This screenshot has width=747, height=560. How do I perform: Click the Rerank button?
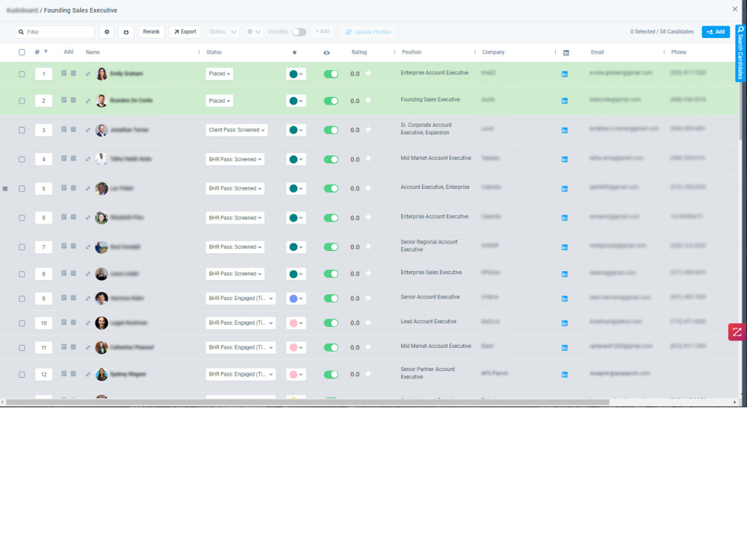151,32
